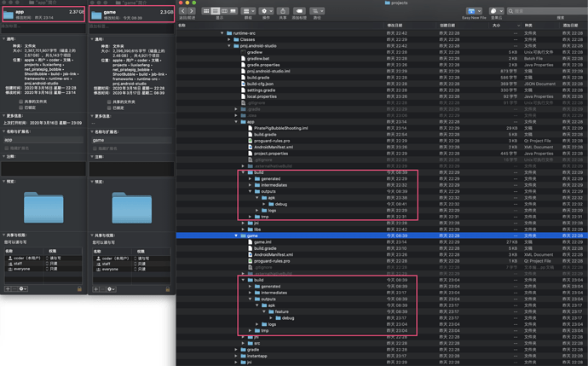The image size is (588, 366).
Task: Open the Action gear dropdown in toolbar
Action: coord(266,11)
